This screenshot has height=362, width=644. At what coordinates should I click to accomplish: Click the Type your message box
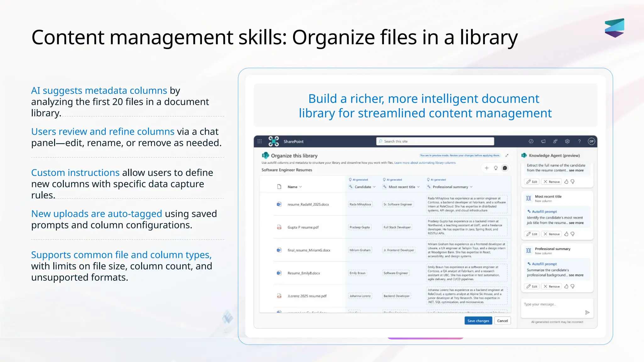pos(557,308)
